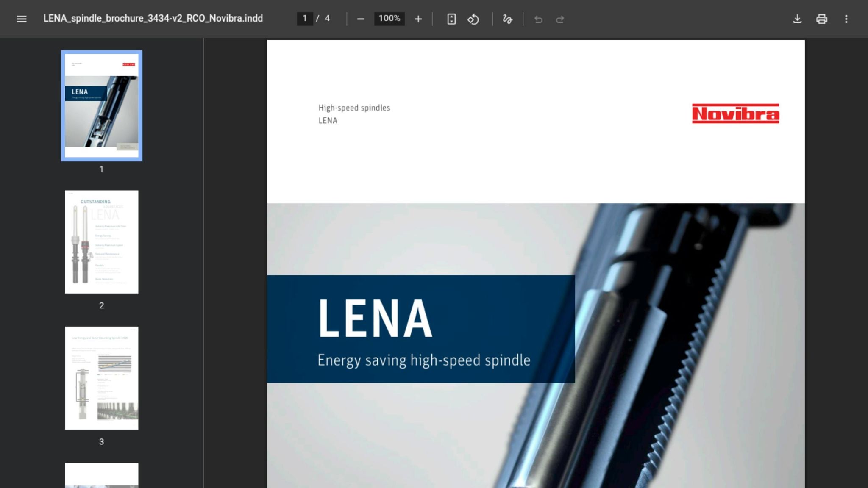Viewport: 868px width, 488px height.
Task: Open the more options menu
Action: (846, 19)
